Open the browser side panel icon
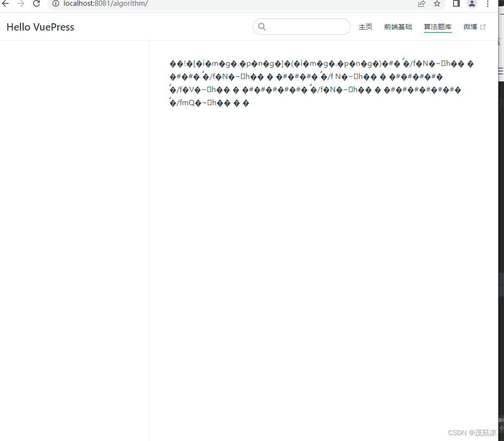The width and height of the screenshot is (504, 441). tap(456, 4)
